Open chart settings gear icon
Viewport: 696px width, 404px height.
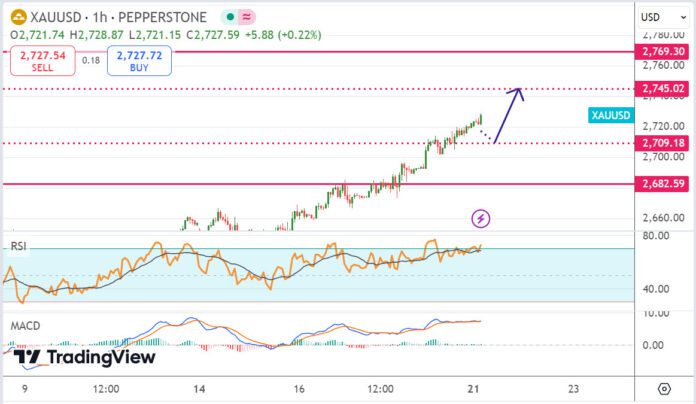[x=664, y=388]
